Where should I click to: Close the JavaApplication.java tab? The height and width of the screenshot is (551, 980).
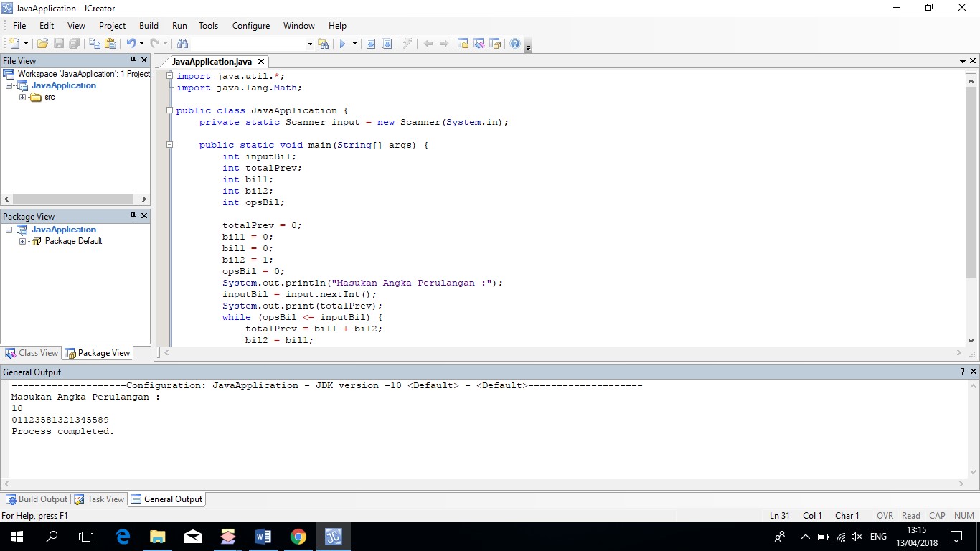click(x=262, y=62)
